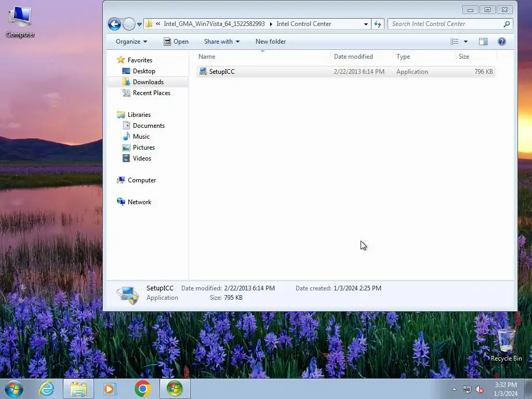Open Music library
532x399 pixels.
point(141,137)
